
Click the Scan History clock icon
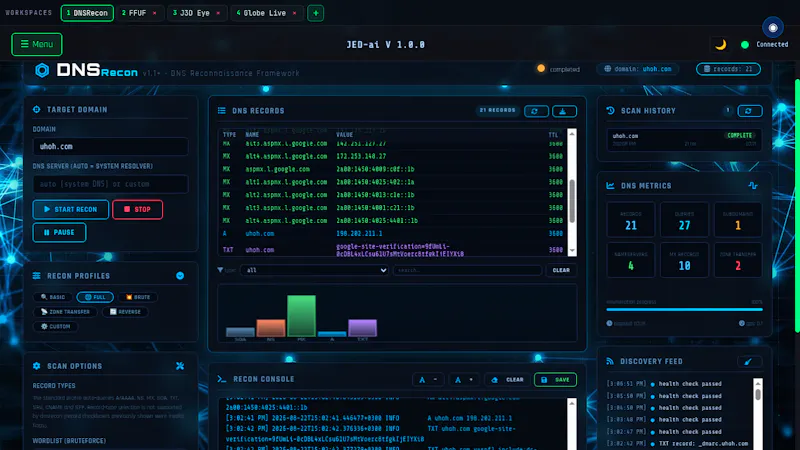pos(610,111)
